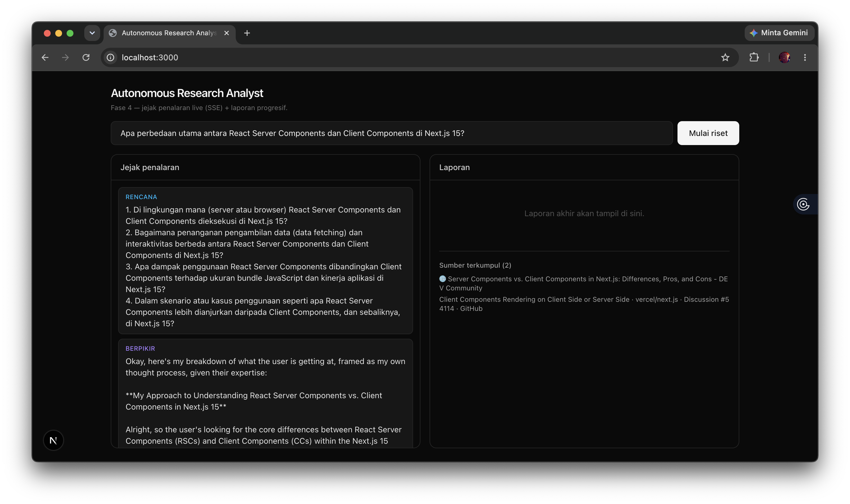Go forward in browser history
The width and height of the screenshot is (850, 504).
(x=65, y=57)
